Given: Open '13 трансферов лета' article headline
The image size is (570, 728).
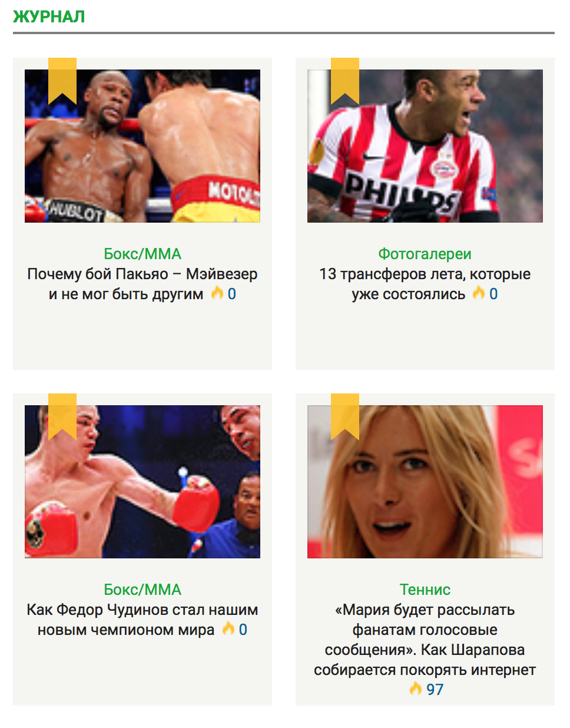Looking at the screenshot, I should [425, 284].
